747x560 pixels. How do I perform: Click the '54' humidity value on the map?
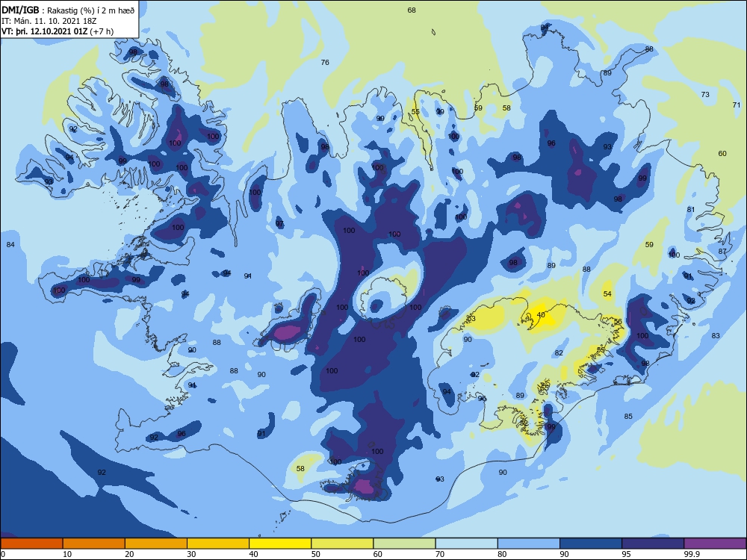pyautogui.click(x=607, y=293)
